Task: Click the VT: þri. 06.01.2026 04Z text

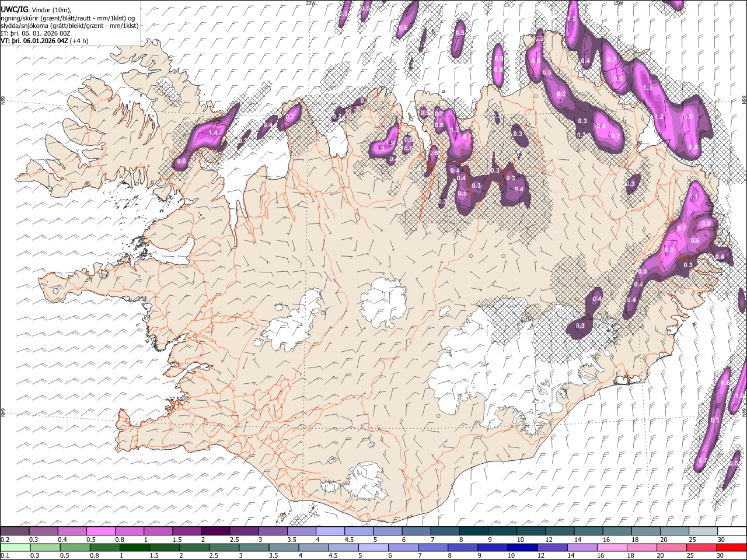Action: [34, 41]
